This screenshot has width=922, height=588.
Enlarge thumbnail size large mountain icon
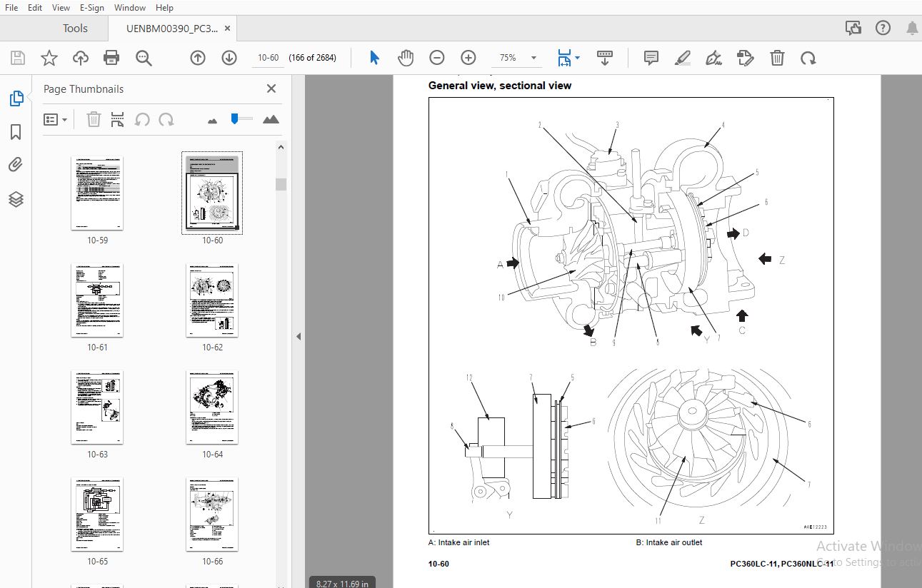tap(271, 120)
